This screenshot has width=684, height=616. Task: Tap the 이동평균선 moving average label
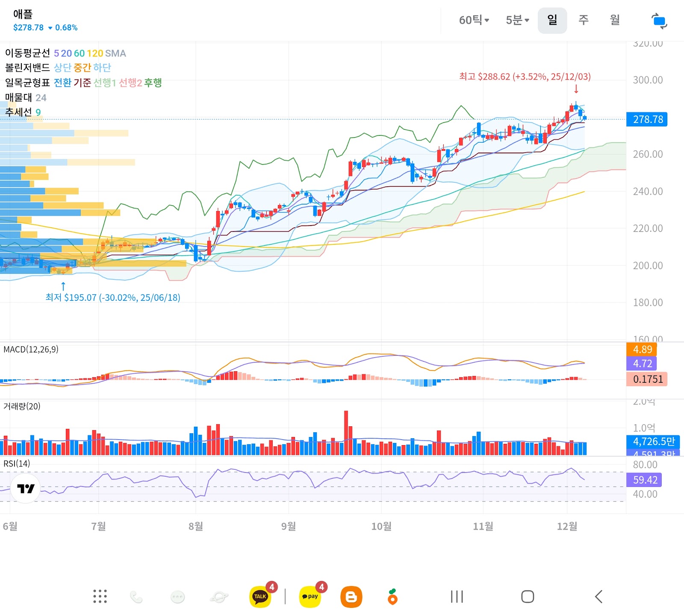27,53
